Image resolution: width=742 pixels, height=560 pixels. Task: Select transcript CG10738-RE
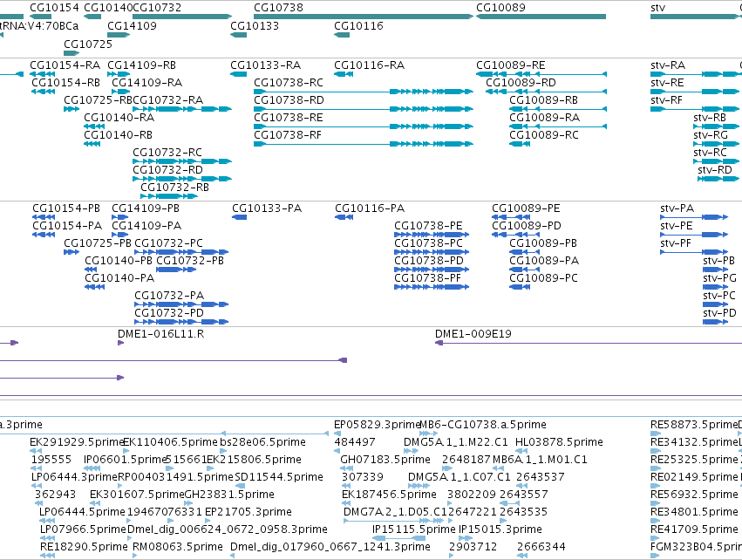tap(289, 118)
